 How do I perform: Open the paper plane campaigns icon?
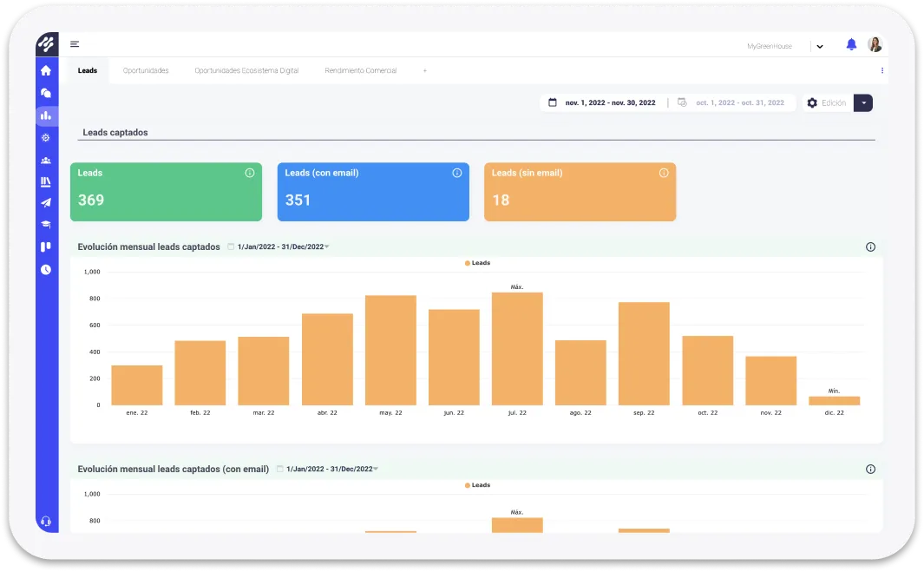point(46,203)
